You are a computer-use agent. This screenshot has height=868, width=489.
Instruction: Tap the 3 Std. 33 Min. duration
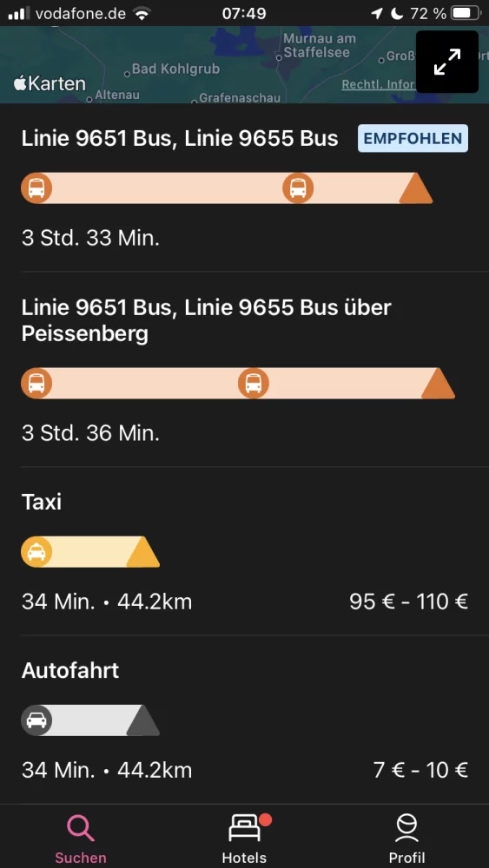coord(91,239)
